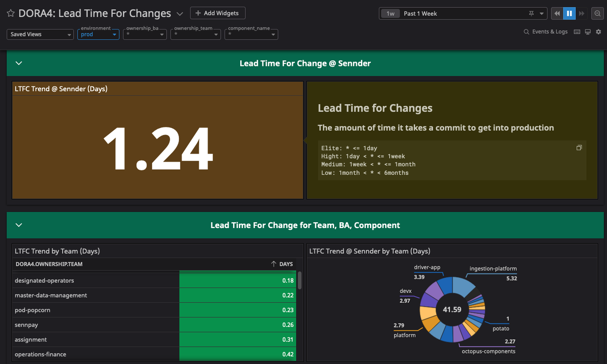Open the Saved Views dropdown
The width and height of the screenshot is (607, 364).
(40, 34)
